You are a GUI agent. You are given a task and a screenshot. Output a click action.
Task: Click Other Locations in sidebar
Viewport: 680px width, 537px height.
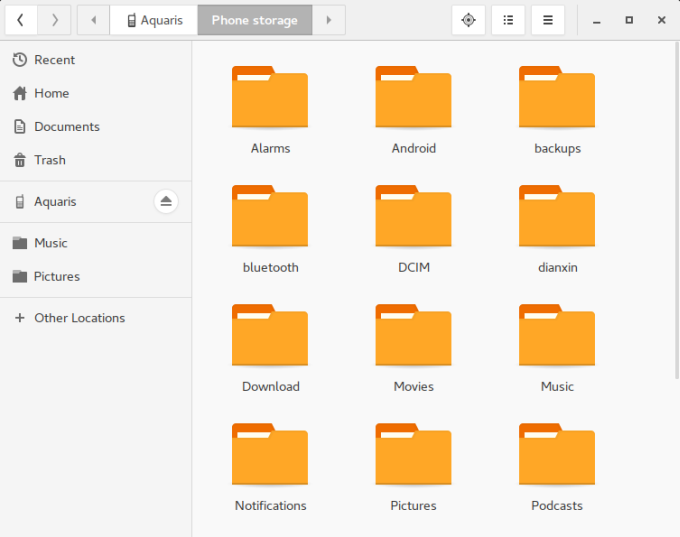(x=79, y=318)
